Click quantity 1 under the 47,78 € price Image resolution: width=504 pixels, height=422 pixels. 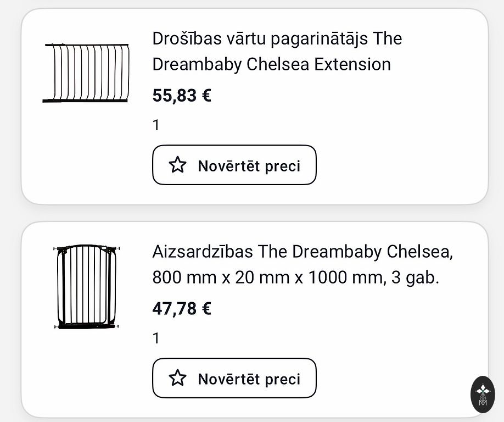(x=156, y=338)
